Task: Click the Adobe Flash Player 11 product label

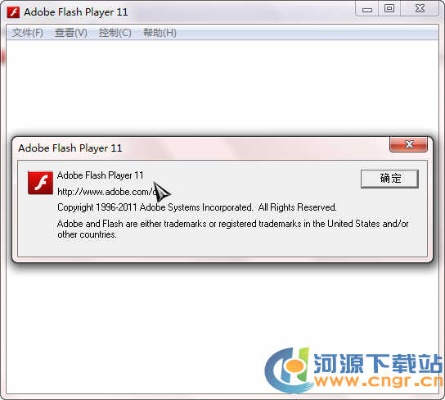Action: point(100,175)
